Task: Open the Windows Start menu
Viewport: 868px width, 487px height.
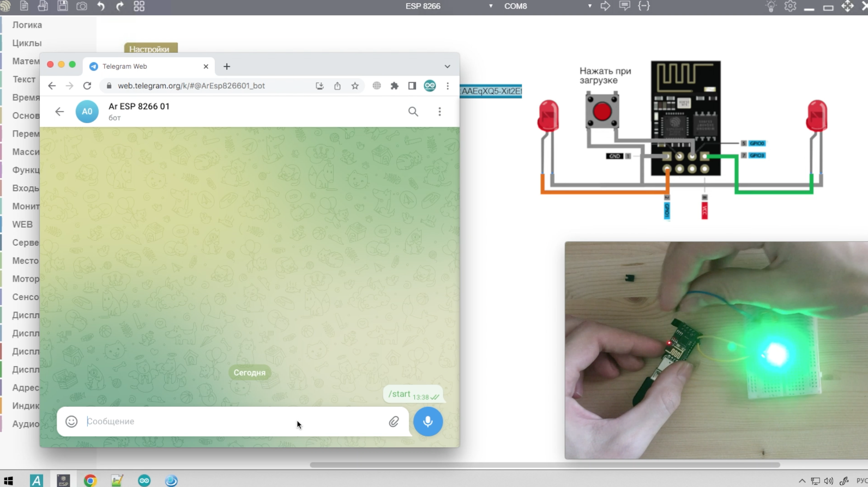Action: [8, 480]
